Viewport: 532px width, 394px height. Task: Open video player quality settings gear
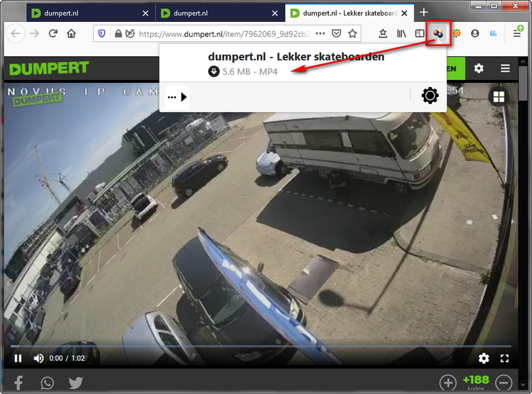pyautogui.click(x=484, y=359)
